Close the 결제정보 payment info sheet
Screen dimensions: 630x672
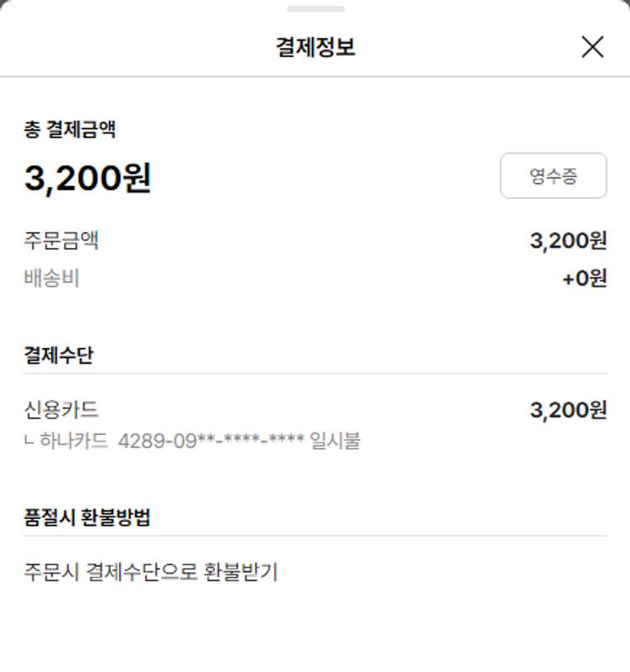point(592,47)
